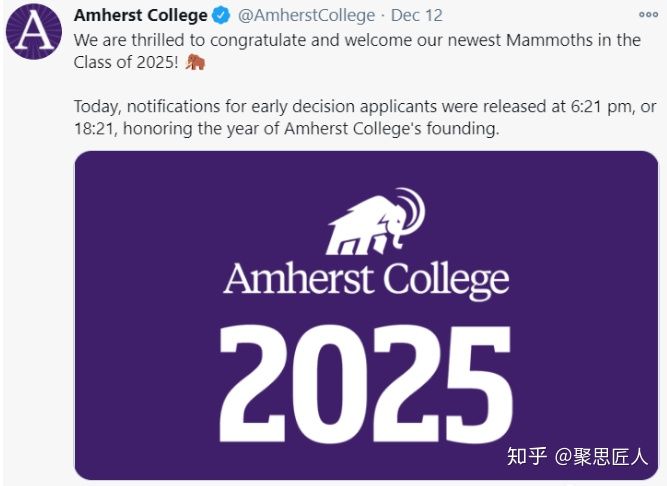Click the 'We are thrilled' tweet sentence
Viewport: 667px width, 486px height.
[357, 40]
